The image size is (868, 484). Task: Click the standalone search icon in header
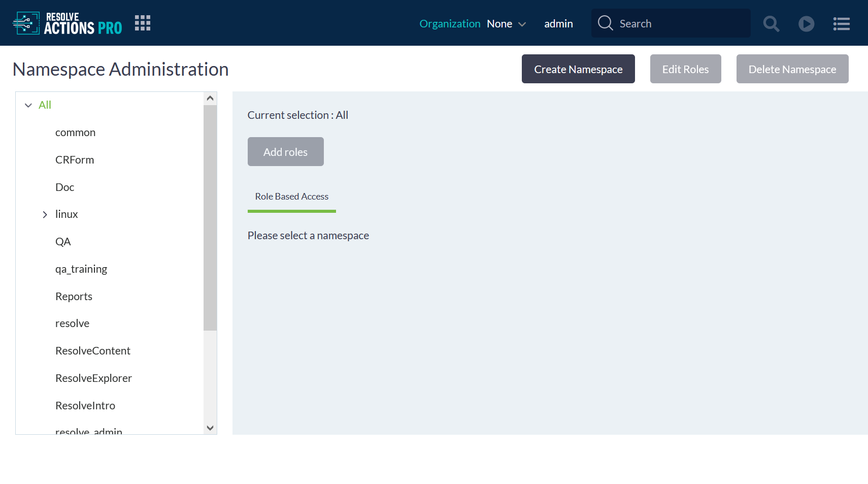tap(771, 23)
